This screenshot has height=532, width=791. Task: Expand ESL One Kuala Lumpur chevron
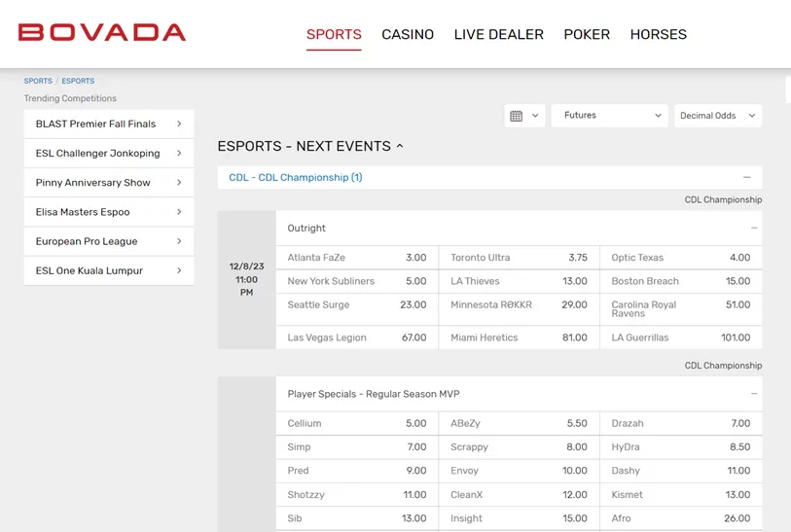click(x=179, y=270)
